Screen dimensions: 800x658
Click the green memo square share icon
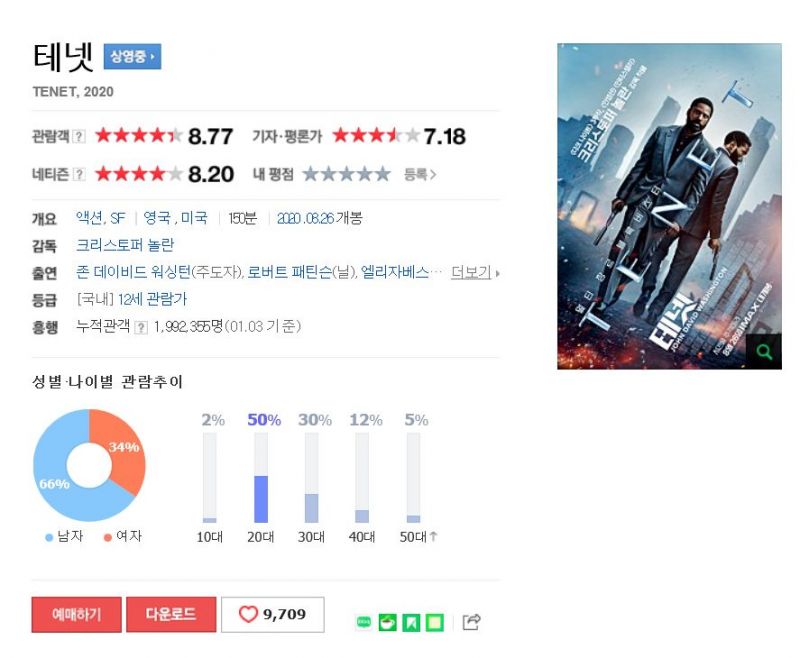pos(435,622)
